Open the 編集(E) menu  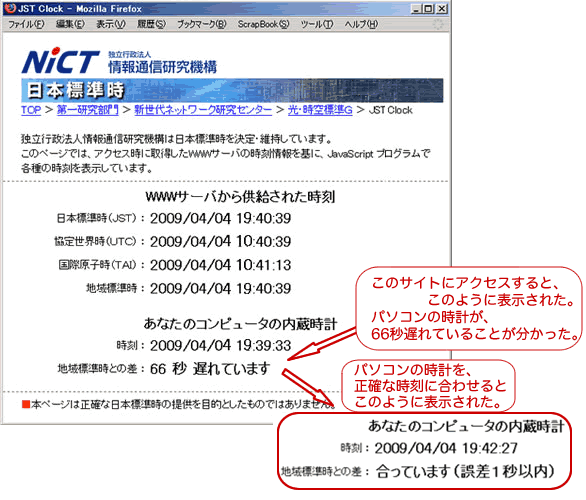(x=70, y=24)
